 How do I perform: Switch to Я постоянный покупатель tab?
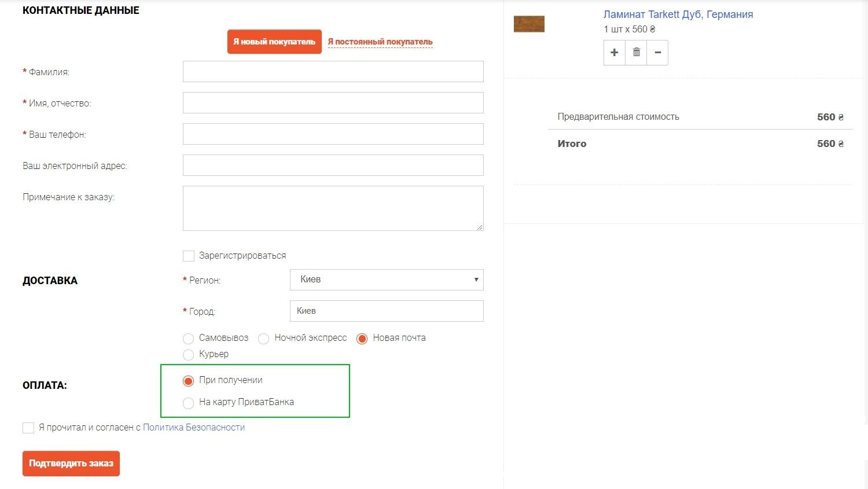pos(380,42)
